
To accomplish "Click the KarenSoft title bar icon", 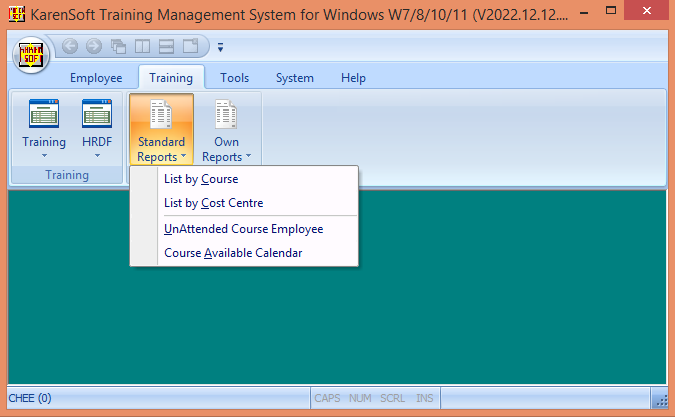I will click(x=17, y=14).
